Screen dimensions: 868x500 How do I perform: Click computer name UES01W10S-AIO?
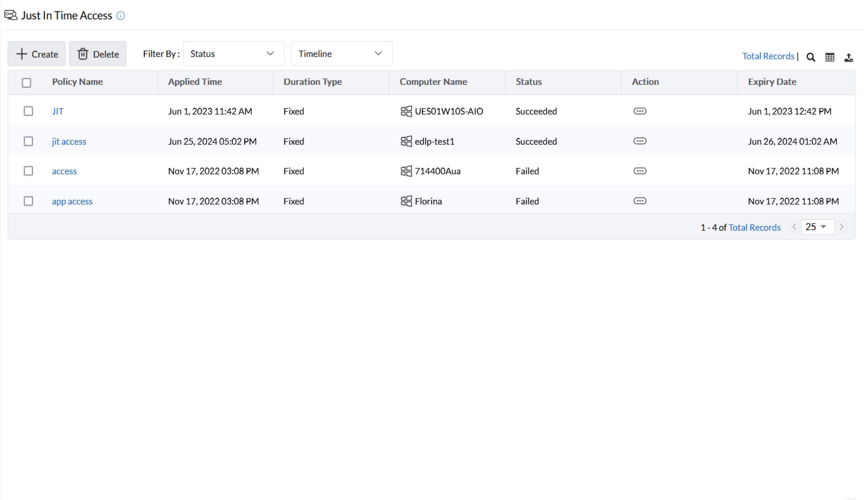tap(448, 111)
